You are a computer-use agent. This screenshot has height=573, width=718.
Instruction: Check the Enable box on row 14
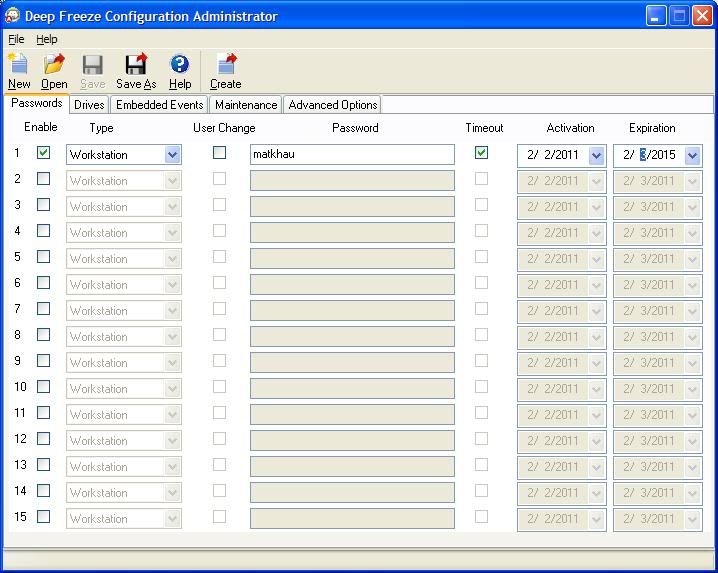[x=44, y=491]
